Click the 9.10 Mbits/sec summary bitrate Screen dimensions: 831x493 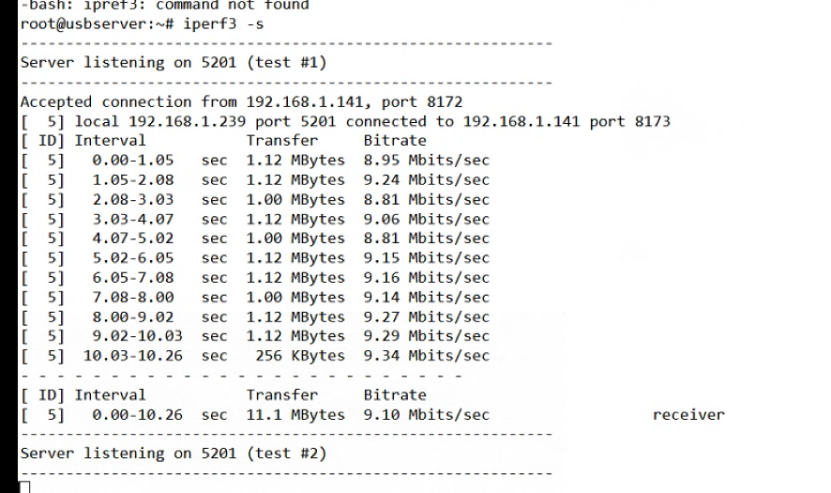[x=427, y=414]
